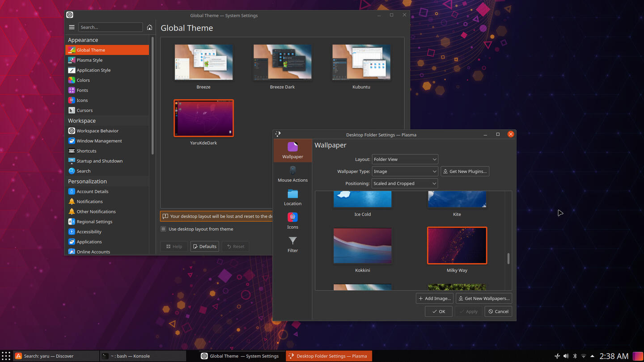Open Accessibility settings

[x=107, y=232]
